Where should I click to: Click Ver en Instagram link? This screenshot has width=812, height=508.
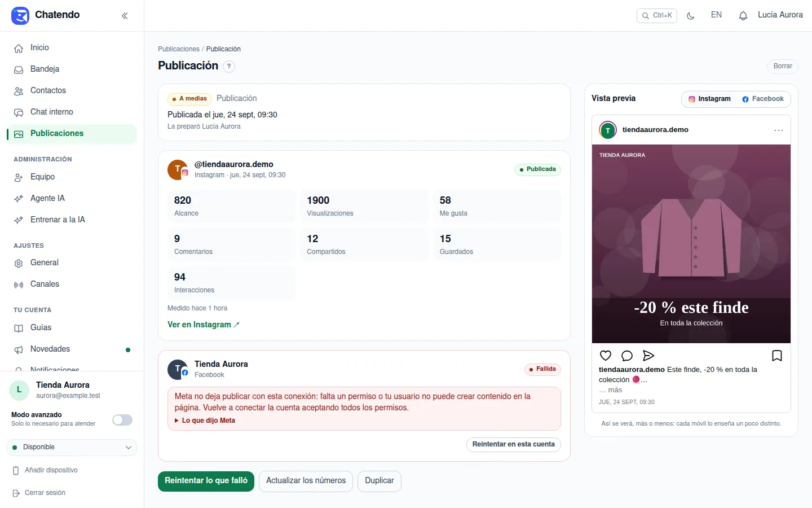click(203, 325)
